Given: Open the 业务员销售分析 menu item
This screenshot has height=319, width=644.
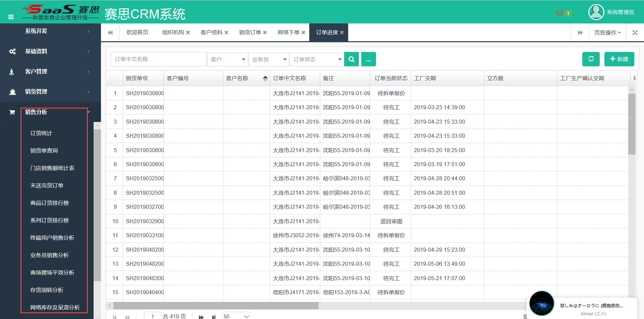Looking at the screenshot, I should pyautogui.click(x=49, y=255).
